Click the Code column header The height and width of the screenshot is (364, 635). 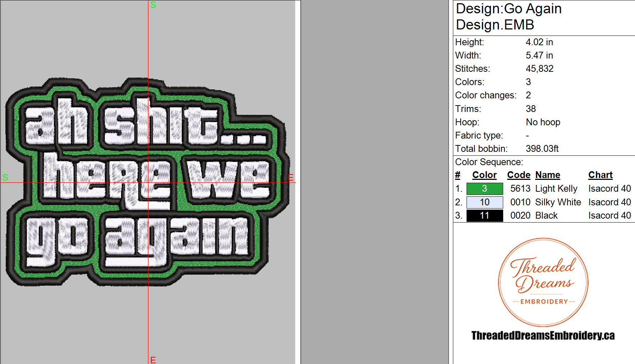click(519, 175)
